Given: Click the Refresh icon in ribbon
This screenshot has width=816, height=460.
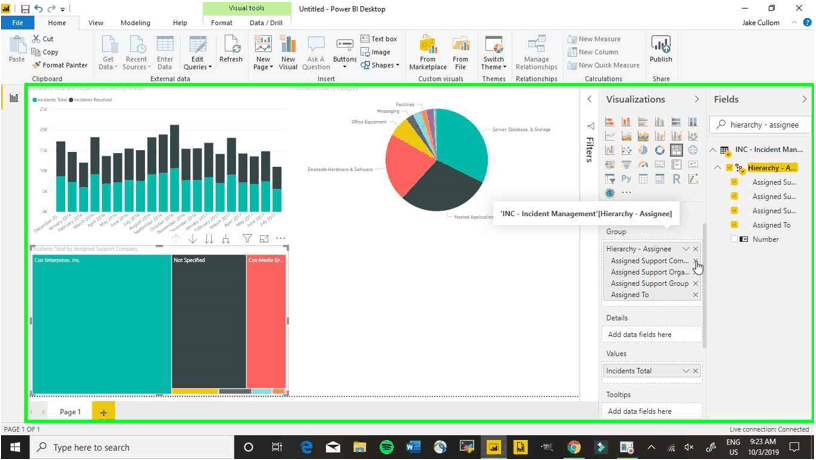Looking at the screenshot, I should (x=231, y=49).
